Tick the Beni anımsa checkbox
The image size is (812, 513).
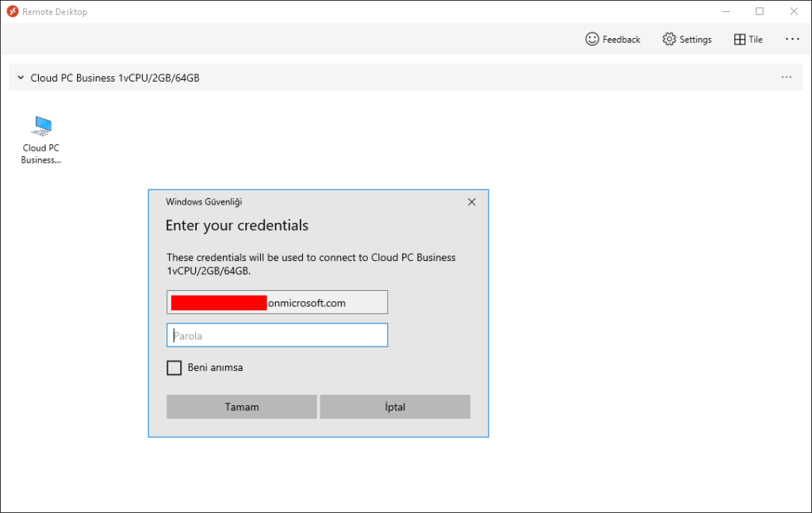(174, 368)
